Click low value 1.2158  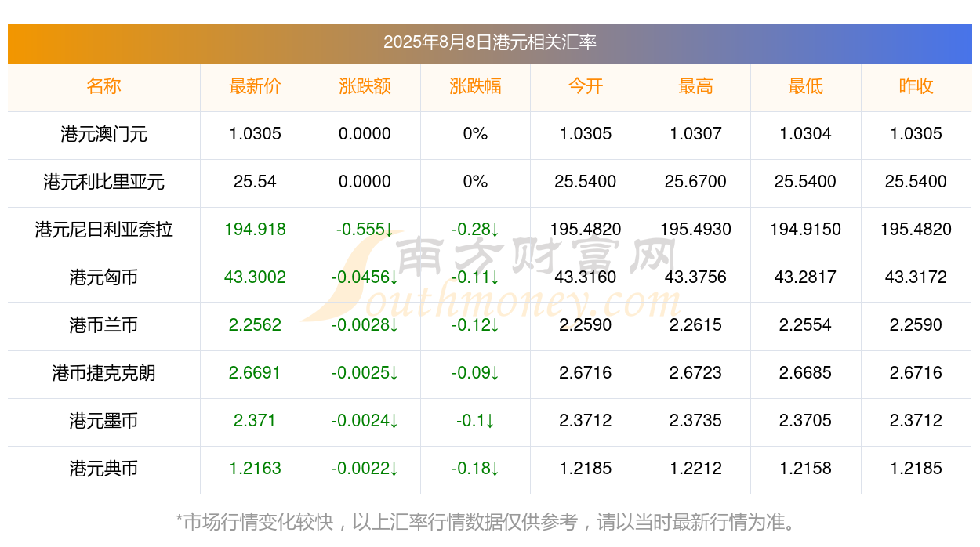pyautogui.click(x=805, y=469)
